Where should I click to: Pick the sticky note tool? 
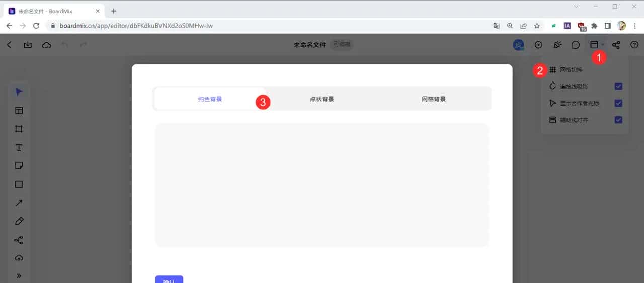coord(19,166)
